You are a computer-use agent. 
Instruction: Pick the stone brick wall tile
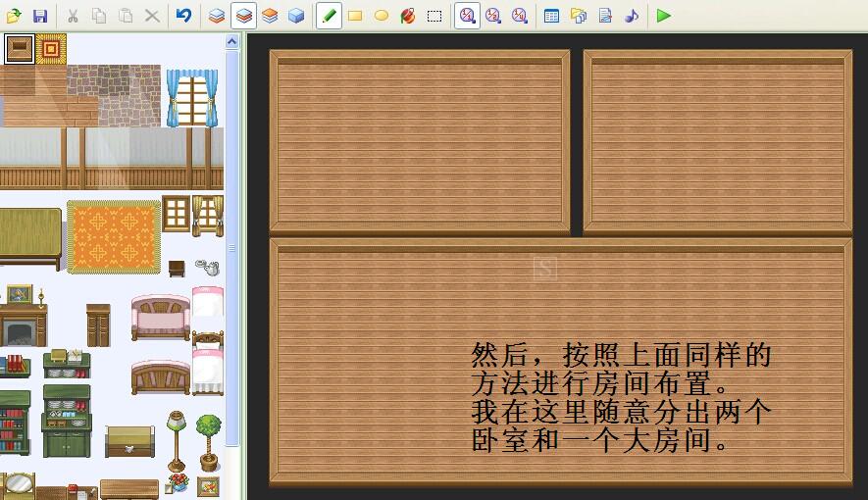pos(114,96)
